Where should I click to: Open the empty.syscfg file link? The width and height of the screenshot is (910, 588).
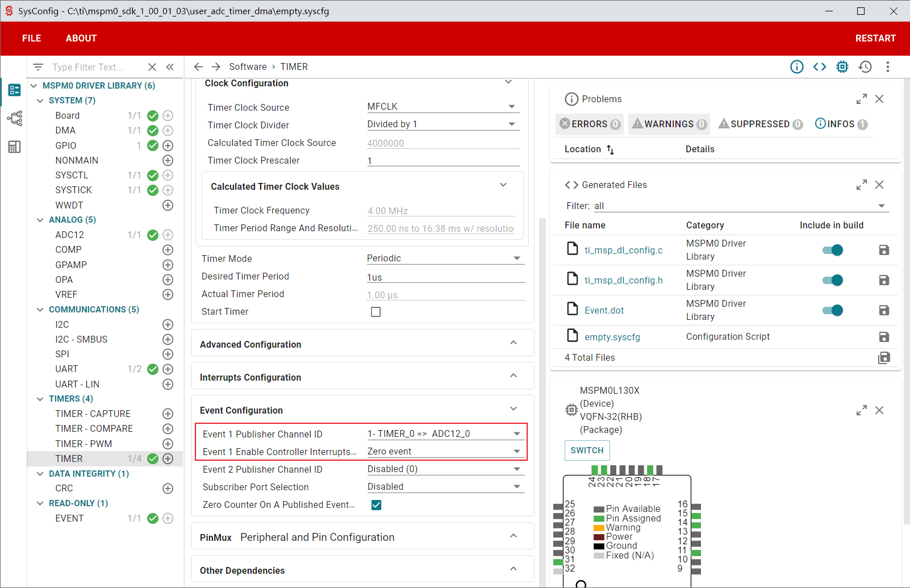click(x=612, y=337)
